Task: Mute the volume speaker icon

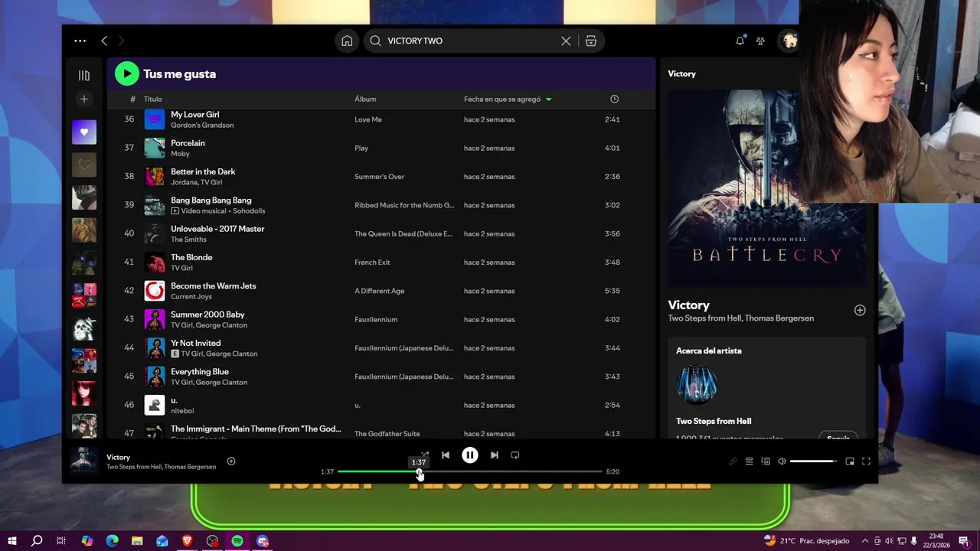Action: pyautogui.click(x=782, y=461)
